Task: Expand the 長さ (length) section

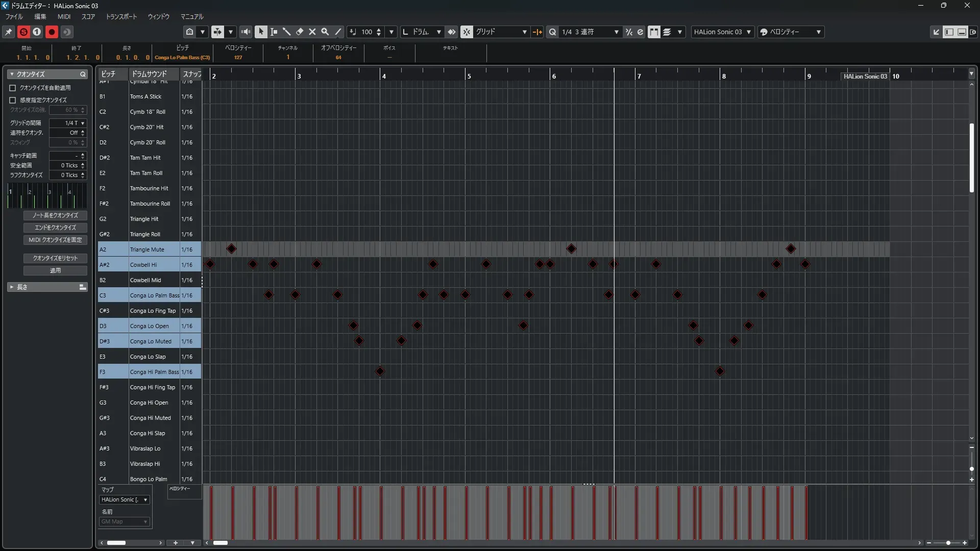Action: tap(12, 287)
